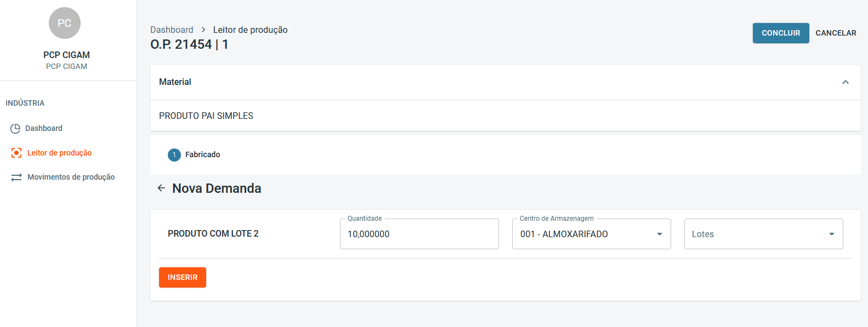
Task: Open Dashboard from the sidebar menu
Action: pyautogui.click(x=44, y=128)
